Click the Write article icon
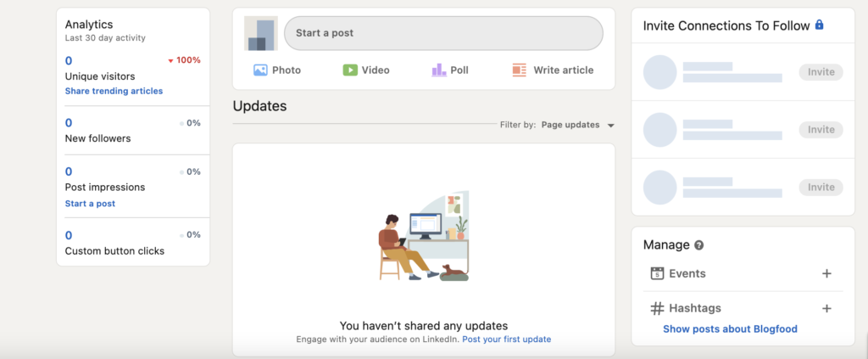 [x=520, y=70]
